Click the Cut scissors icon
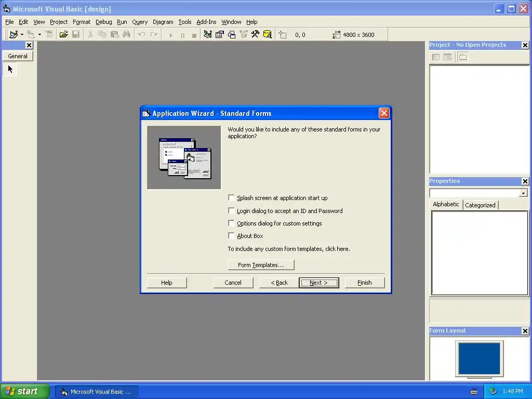Image resolution: width=532 pixels, height=399 pixels. pos(90,35)
